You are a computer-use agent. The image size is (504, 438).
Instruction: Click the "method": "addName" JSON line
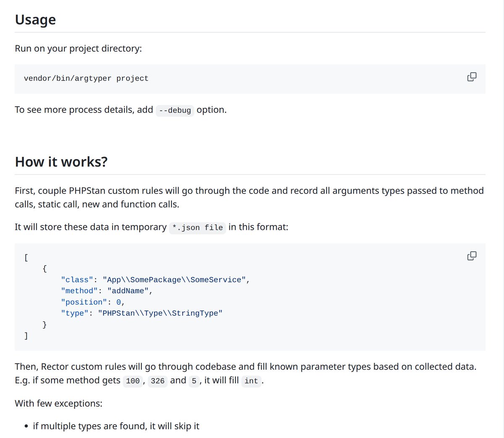(107, 291)
